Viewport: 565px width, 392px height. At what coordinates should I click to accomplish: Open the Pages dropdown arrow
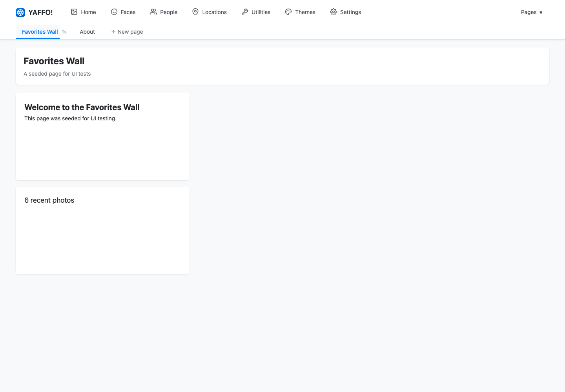(x=541, y=13)
